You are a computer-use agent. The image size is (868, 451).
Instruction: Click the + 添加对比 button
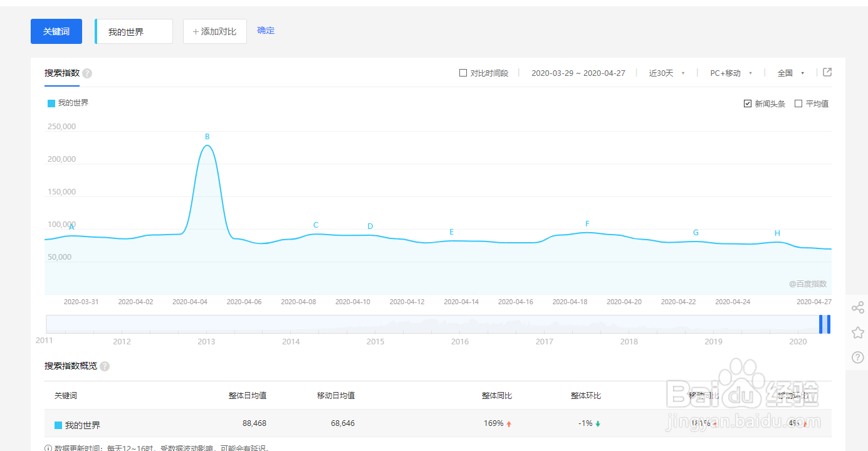(x=215, y=31)
